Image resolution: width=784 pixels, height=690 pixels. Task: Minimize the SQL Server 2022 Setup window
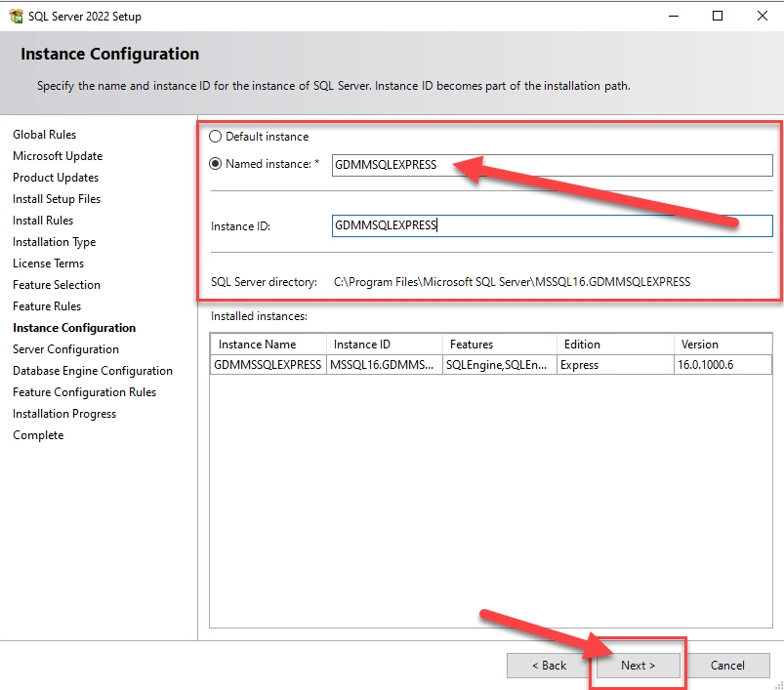(x=674, y=16)
